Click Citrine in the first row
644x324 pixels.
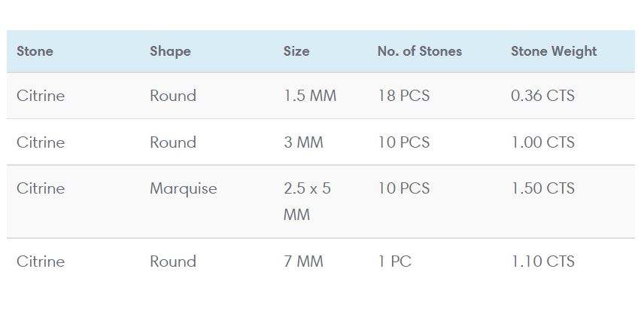(x=41, y=96)
